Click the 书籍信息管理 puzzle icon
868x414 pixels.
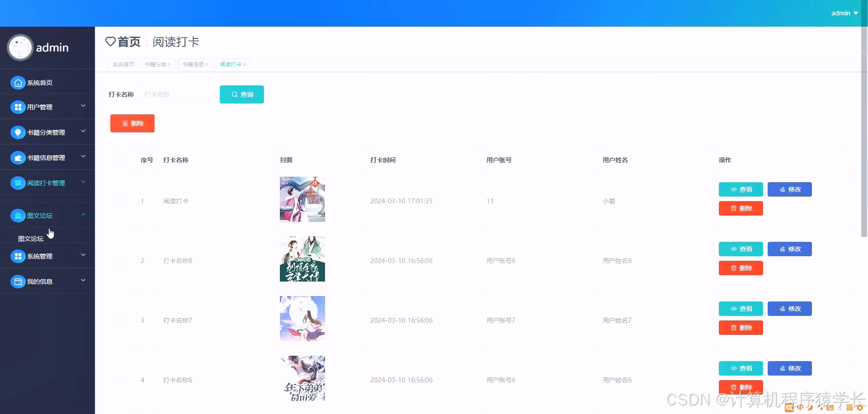18,158
